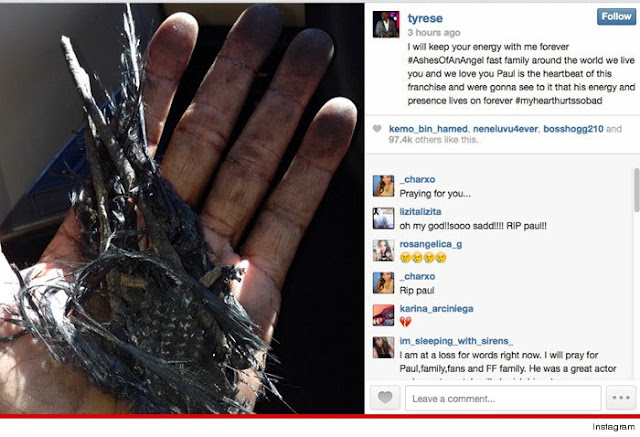The height and width of the screenshot is (437, 640).
Task: Follow the tyrese account
Action: point(616,17)
